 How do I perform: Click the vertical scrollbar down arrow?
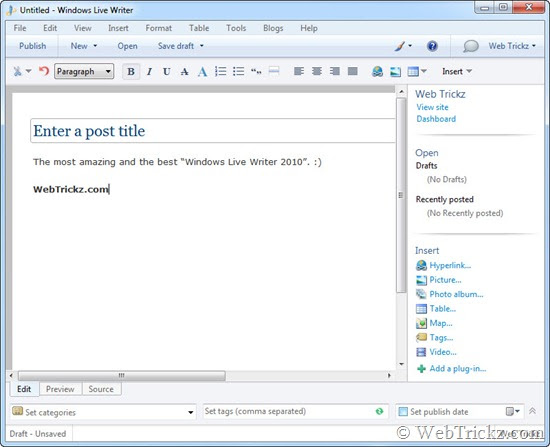[x=402, y=364]
